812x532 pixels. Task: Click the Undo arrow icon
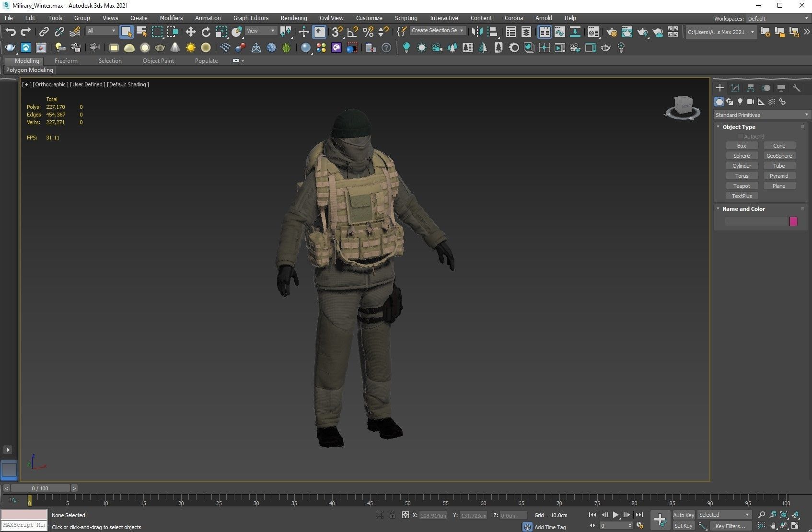11,32
